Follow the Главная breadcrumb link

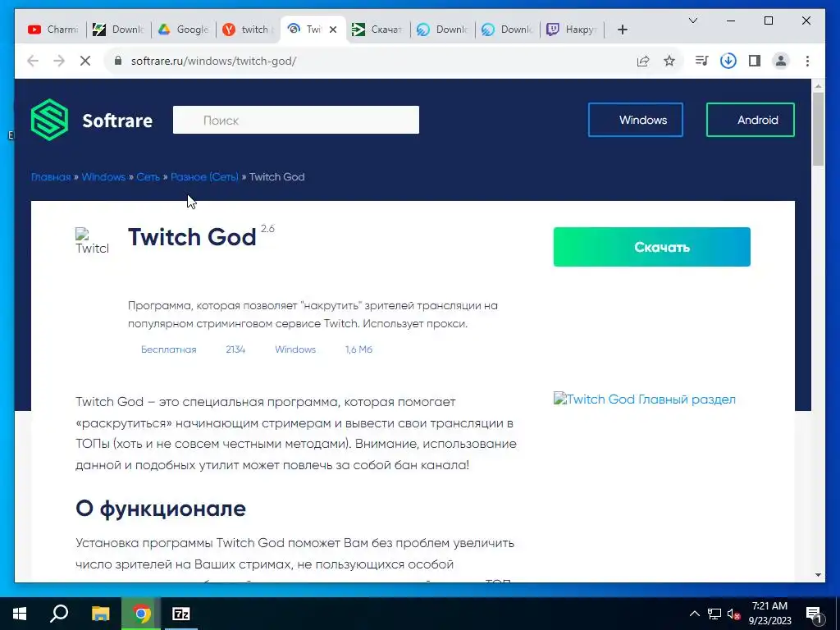tap(51, 177)
